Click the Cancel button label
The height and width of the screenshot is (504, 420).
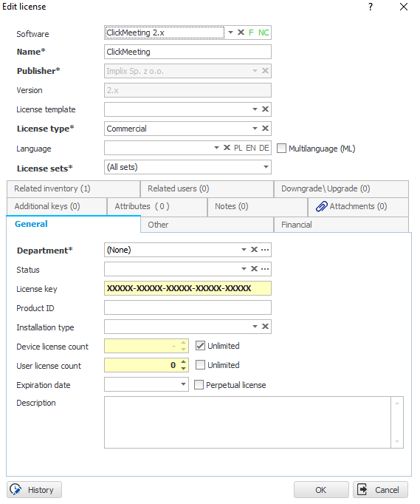coord(387,490)
